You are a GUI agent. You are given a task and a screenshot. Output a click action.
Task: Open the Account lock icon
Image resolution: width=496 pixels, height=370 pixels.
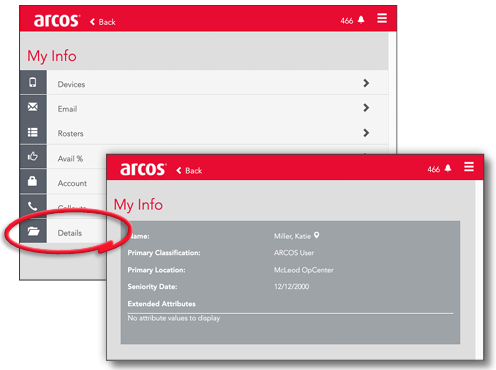tap(32, 181)
